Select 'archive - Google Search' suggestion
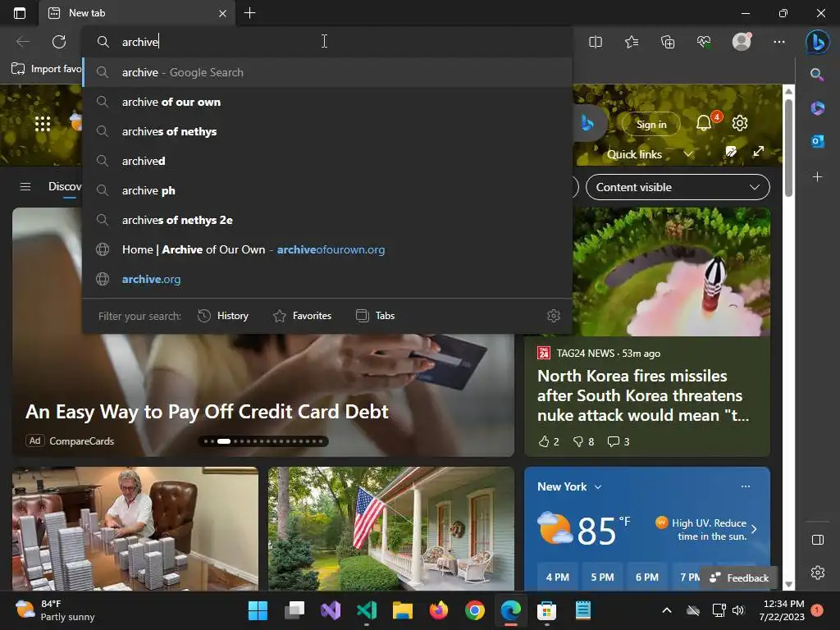This screenshot has height=630, width=840. (x=328, y=72)
